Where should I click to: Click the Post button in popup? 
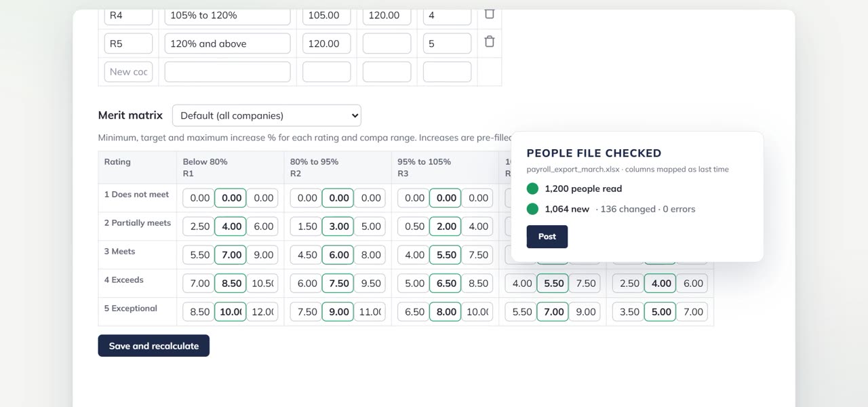click(547, 237)
